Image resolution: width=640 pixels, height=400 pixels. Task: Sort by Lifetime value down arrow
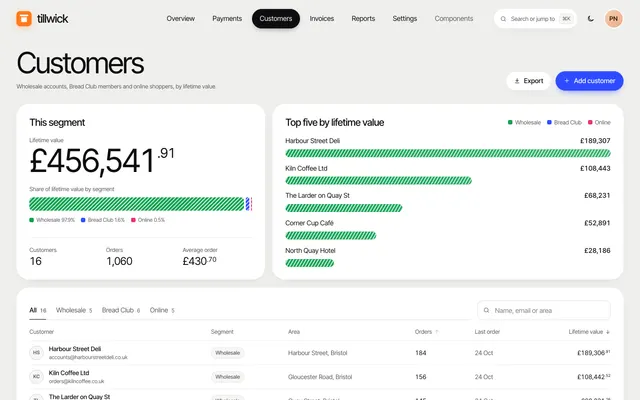pos(608,332)
